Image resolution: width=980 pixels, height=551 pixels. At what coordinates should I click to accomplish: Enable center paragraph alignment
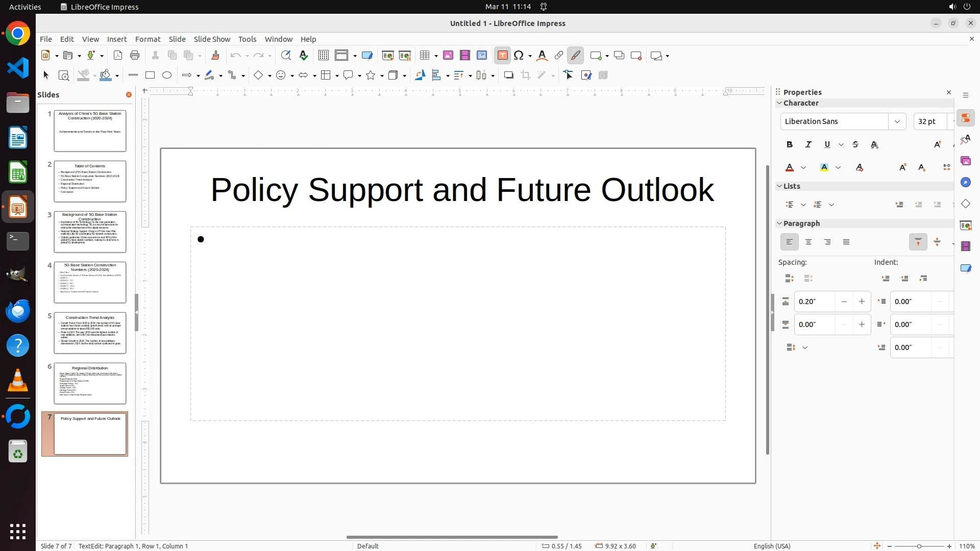(x=808, y=242)
